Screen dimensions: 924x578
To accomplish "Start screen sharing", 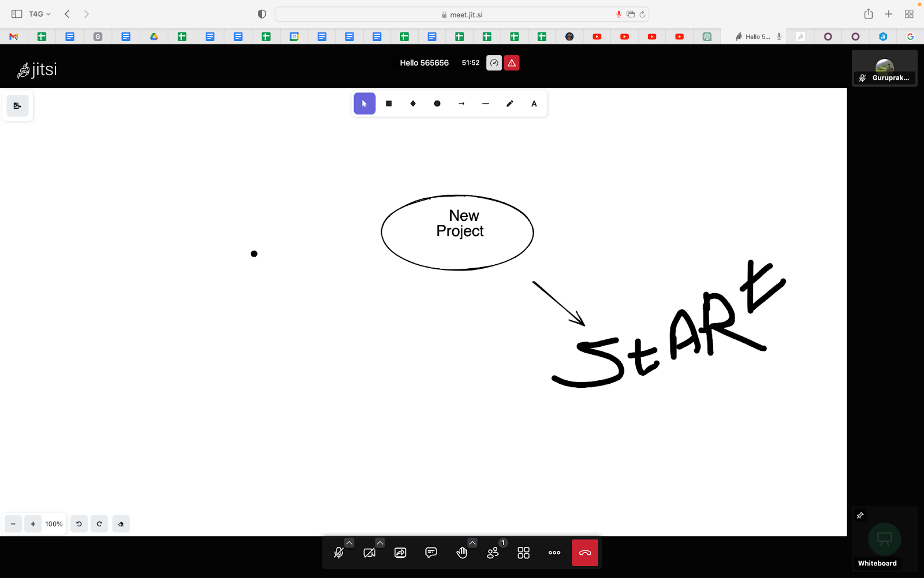I will coord(400,553).
